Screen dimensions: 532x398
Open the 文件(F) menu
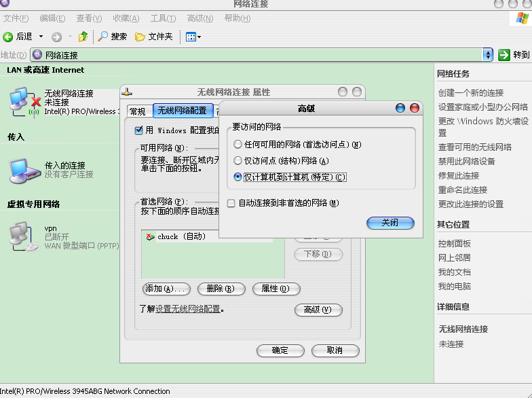coord(16,18)
